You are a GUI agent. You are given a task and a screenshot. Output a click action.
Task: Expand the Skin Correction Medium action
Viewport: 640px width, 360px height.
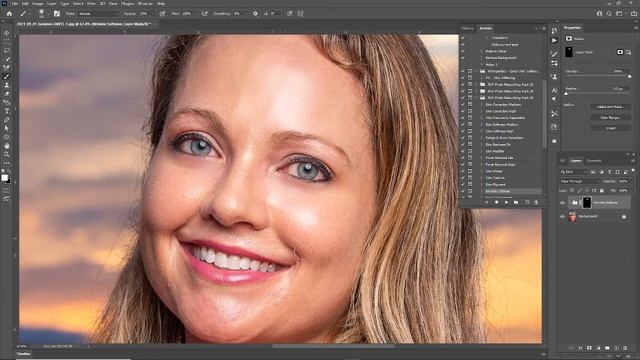(482, 104)
